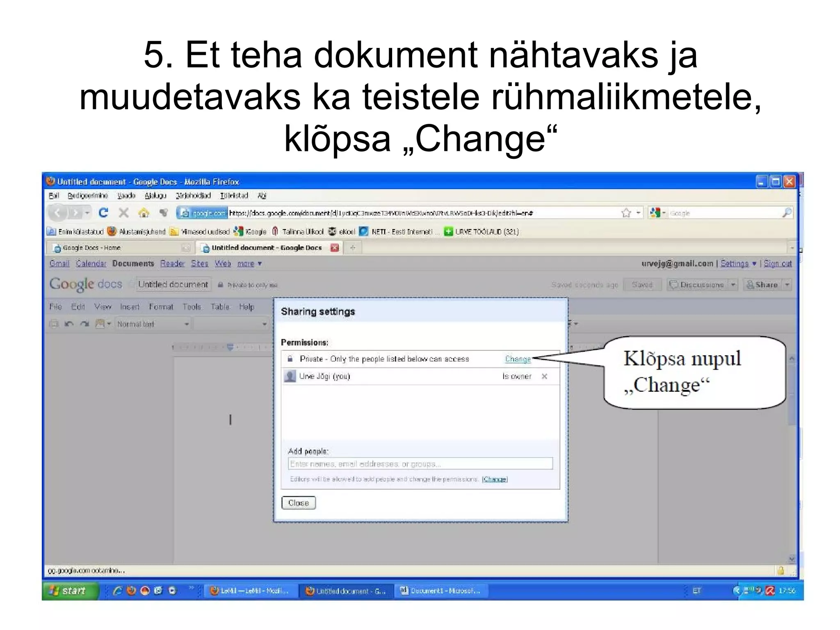Click the status bar lock security icon
840x630 pixels.
(781, 571)
